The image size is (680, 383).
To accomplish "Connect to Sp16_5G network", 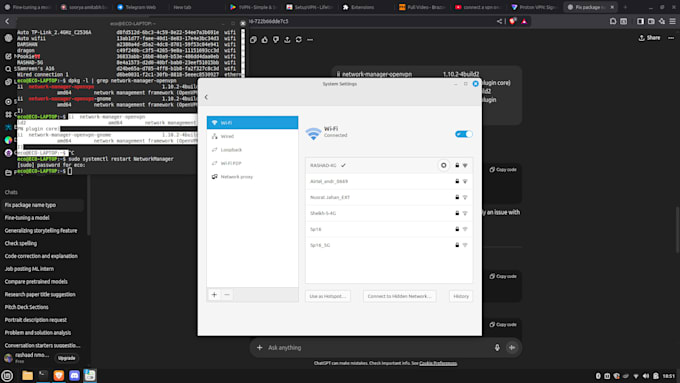I will tap(389, 245).
